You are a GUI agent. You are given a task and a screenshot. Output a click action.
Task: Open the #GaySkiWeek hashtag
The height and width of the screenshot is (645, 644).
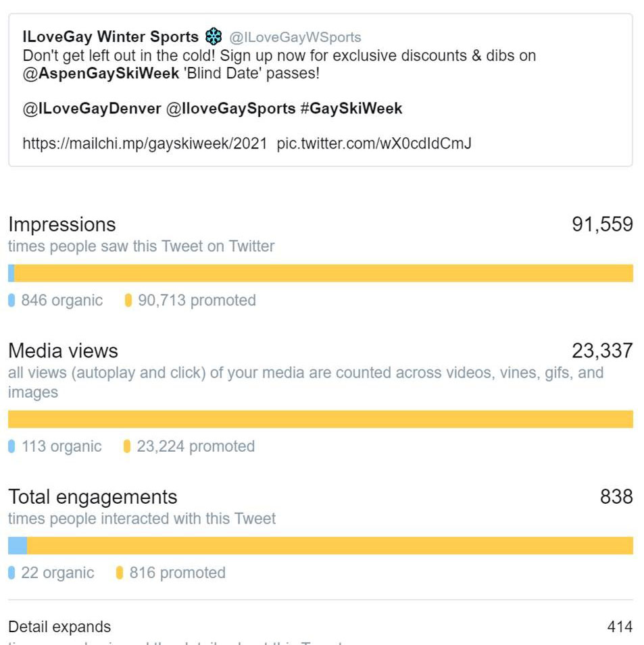(351, 109)
